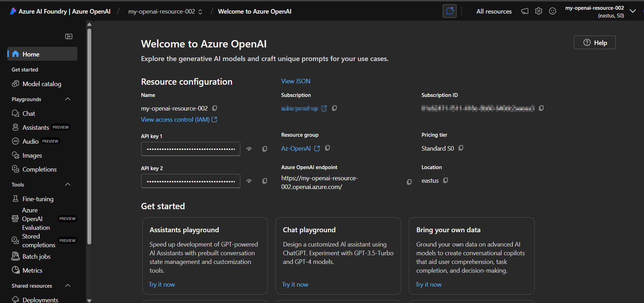Copy the Subscription name
Image resolution: width=644 pixels, height=303 pixels.
pyautogui.click(x=334, y=108)
